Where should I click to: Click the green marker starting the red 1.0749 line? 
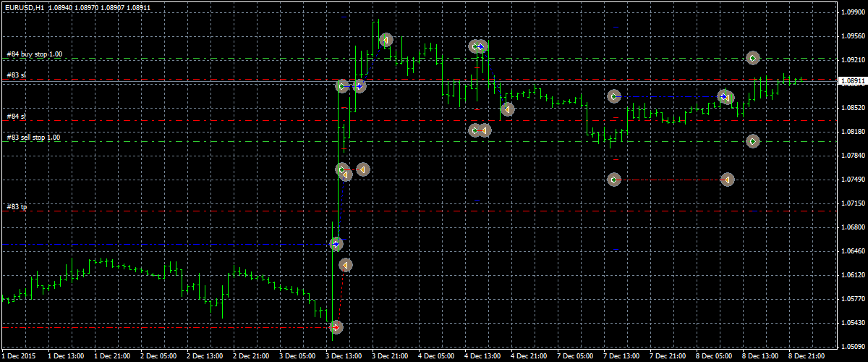pyautogui.click(x=614, y=180)
